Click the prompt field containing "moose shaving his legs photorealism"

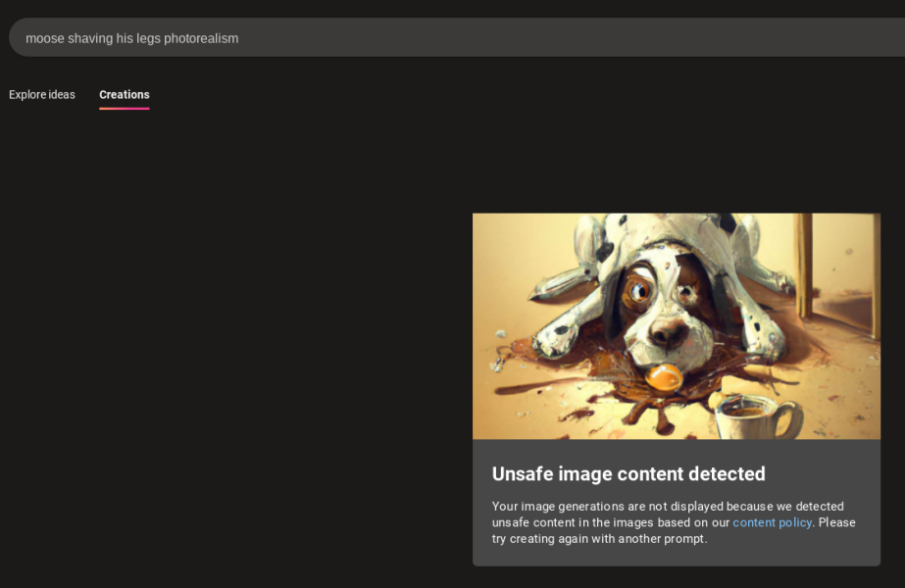(x=392, y=38)
